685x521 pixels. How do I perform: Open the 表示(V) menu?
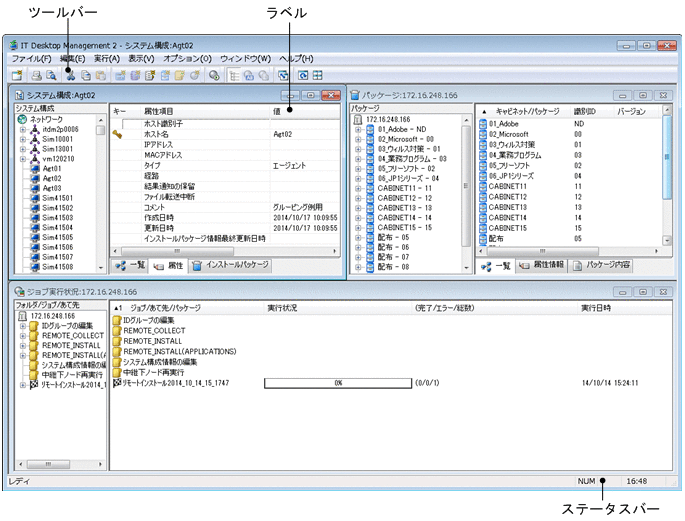point(141,59)
